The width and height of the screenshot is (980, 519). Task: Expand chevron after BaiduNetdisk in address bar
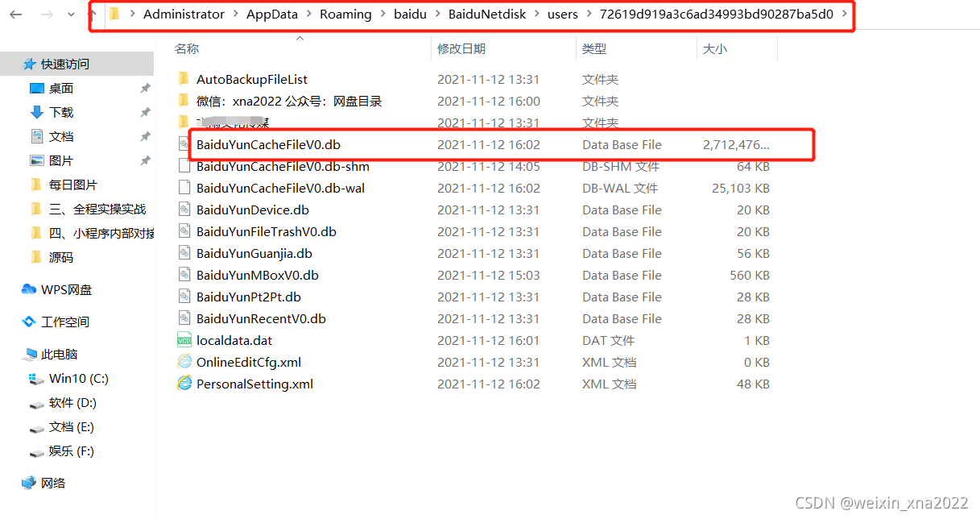(536, 15)
